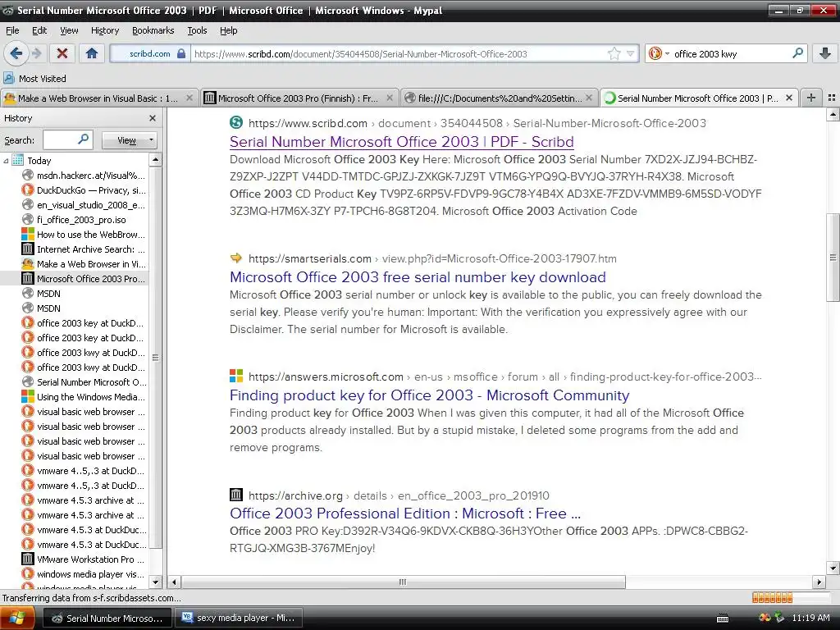The image size is (840, 630).
Task: Click the answers.microsoft.com Windows logo favicon
Action: pos(236,376)
